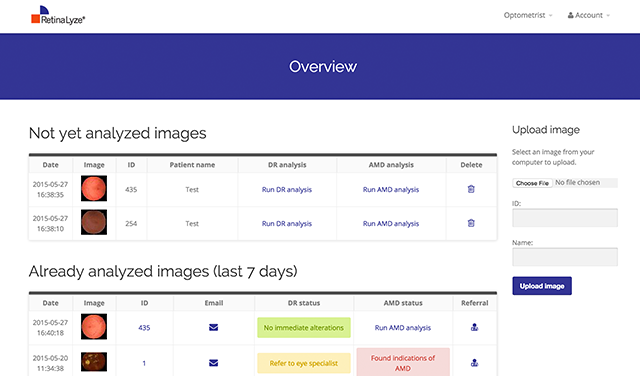Click the Upload image button

coord(542,286)
